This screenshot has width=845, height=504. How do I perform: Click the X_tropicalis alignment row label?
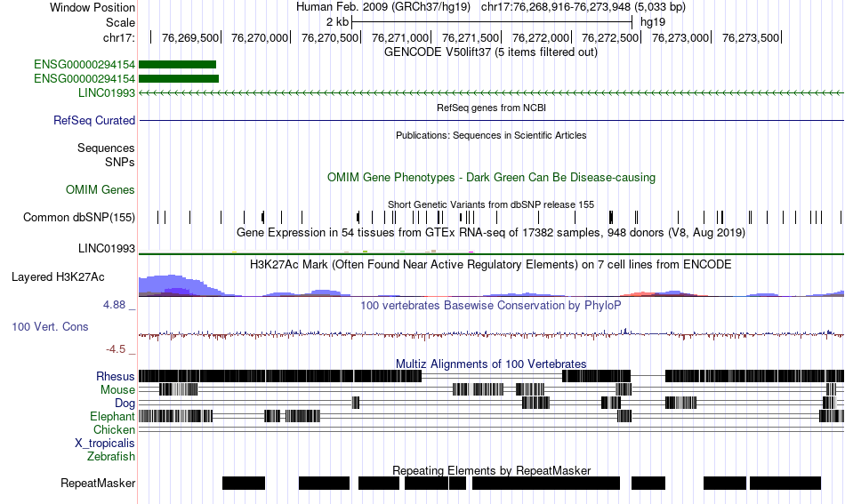(105, 444)
